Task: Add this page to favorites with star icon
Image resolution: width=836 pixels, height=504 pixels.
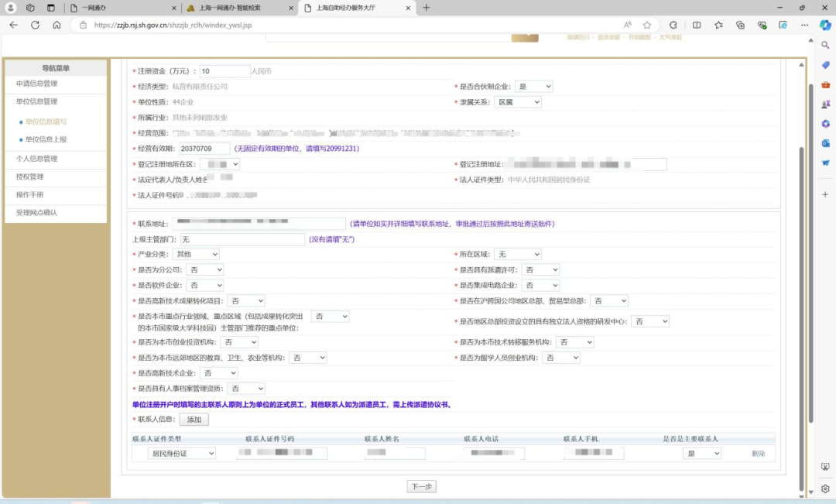Action: pyautogui.click(x=647, y=25)
